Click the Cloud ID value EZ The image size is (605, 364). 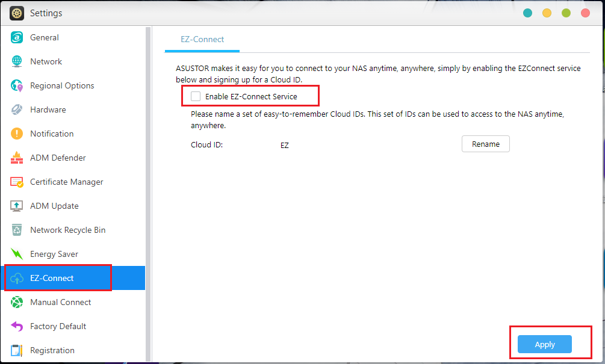click(x=284, y=146)
